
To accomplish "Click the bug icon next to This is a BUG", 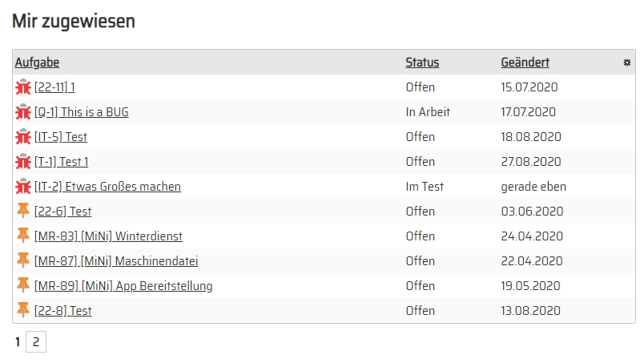I will coord(23,112).
